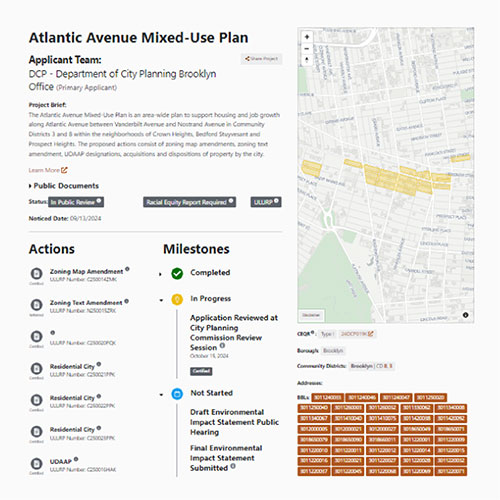Show info for In Public Review status
The height and width of the screenshot is (500, 500).
click(x=99, y=201)
